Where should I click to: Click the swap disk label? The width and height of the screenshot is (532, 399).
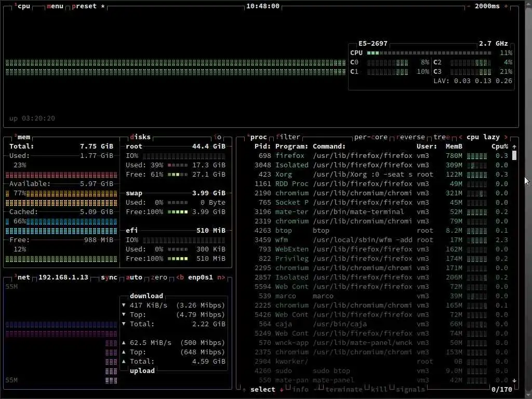pos(134,193)
